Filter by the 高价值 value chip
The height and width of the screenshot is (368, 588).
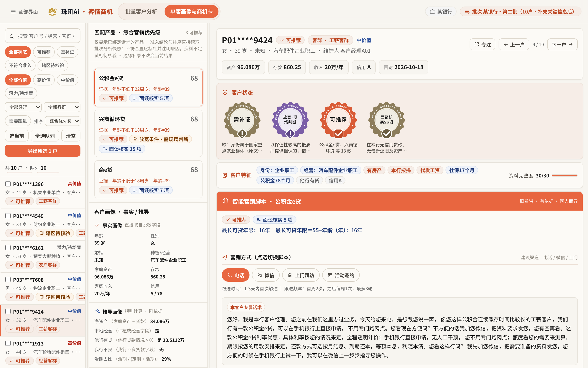(44, 80)
